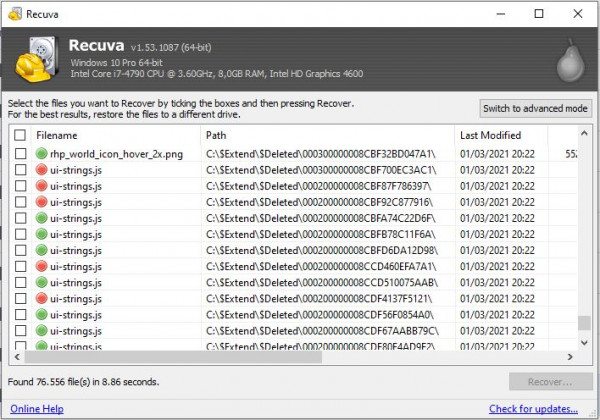Viewport: 600px width, 420px height.
Task: Click the horizontal scrollbar thumb
Action: (173, 357)
